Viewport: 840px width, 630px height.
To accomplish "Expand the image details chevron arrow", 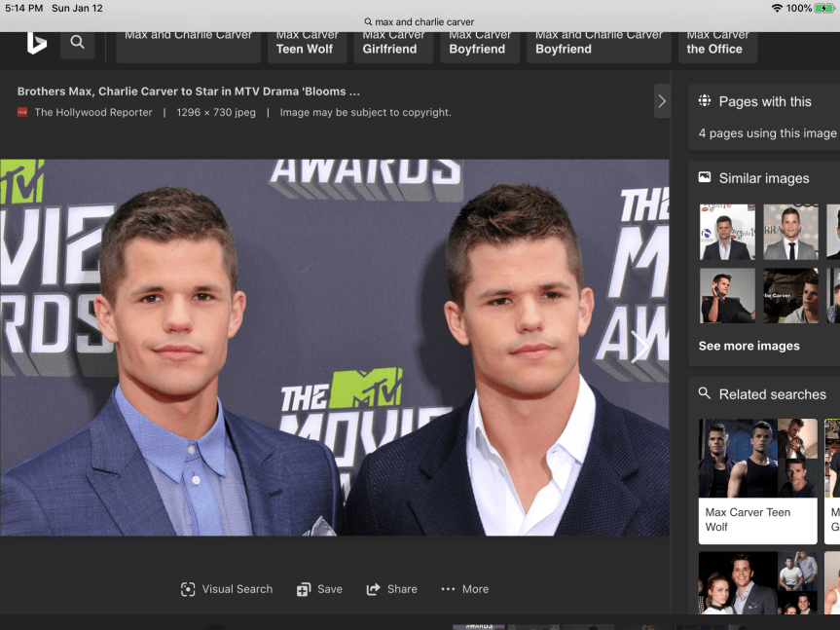I will (x=662, y=101).
